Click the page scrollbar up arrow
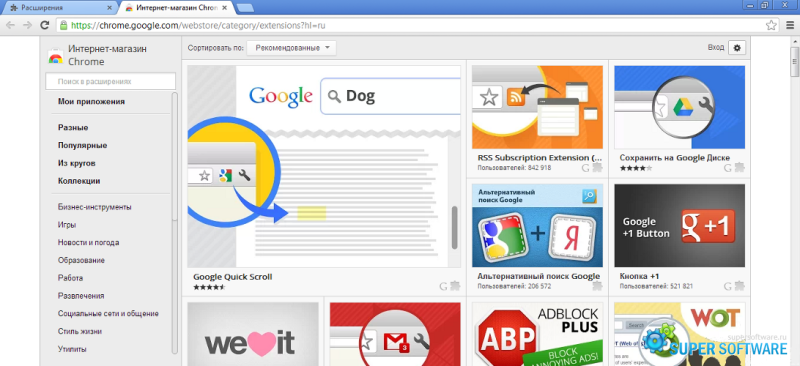This screenshot has height=366, width=800. coord(794,41)
